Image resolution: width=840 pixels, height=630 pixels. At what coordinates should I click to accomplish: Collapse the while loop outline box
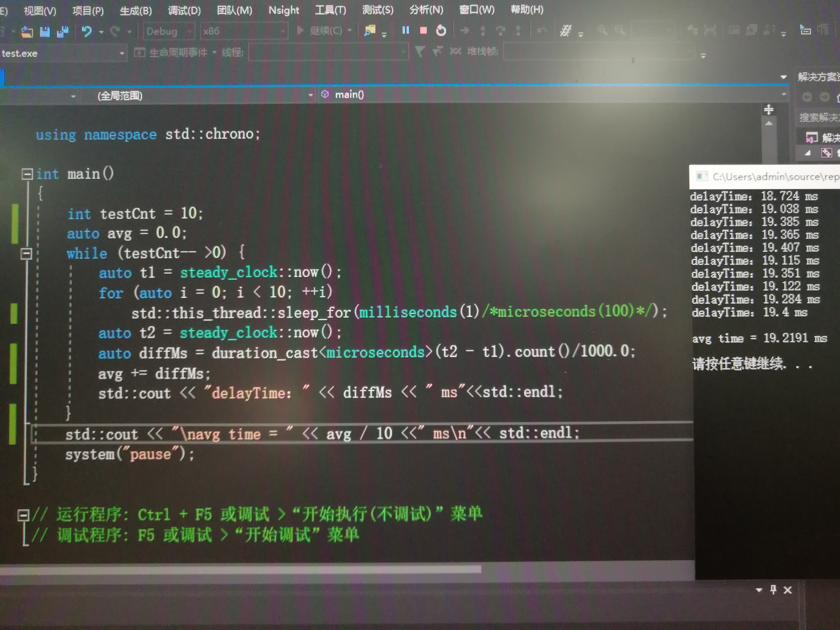point(26,254)
